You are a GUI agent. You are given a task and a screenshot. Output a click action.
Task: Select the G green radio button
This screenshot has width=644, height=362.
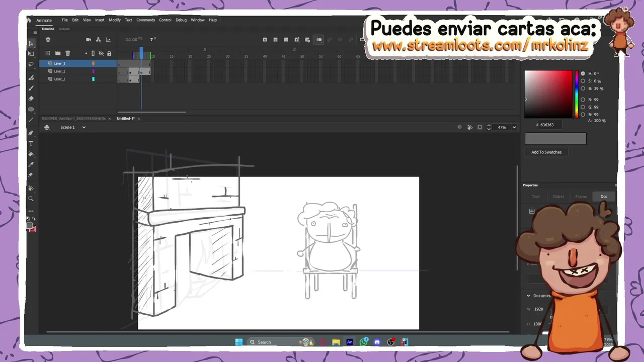(583, 107)
